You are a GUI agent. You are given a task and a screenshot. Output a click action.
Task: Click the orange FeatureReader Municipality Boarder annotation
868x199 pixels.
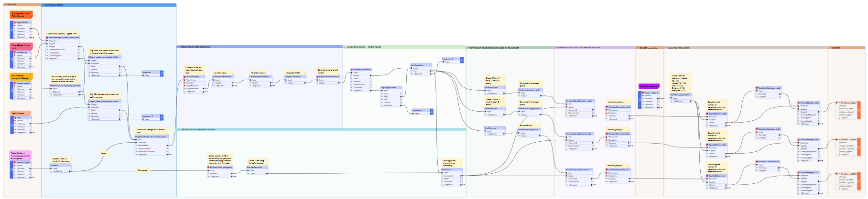coord(21,76)
